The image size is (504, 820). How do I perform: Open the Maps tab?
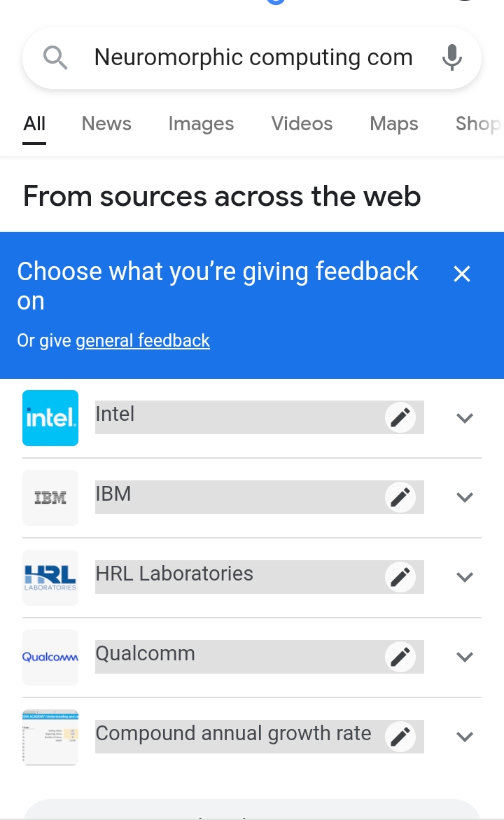click(x=394, y=124)
